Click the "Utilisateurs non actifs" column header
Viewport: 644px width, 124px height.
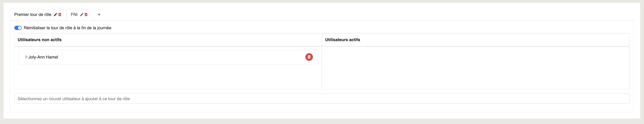tap(40, 40)
